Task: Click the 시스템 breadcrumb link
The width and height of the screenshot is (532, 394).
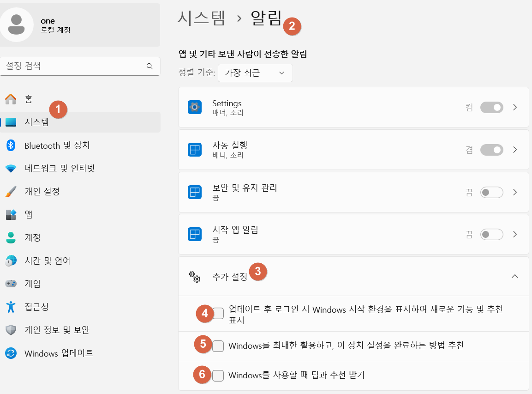Action: point(202,18)
